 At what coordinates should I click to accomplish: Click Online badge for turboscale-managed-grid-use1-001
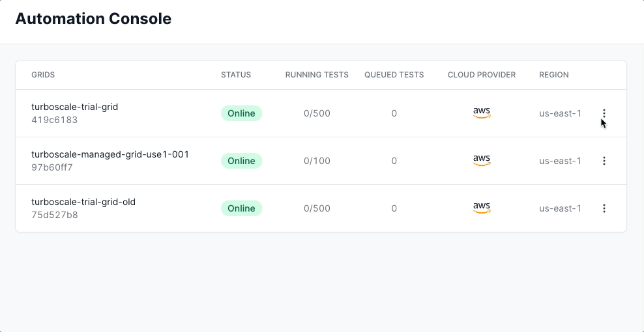tap(241, 161)
